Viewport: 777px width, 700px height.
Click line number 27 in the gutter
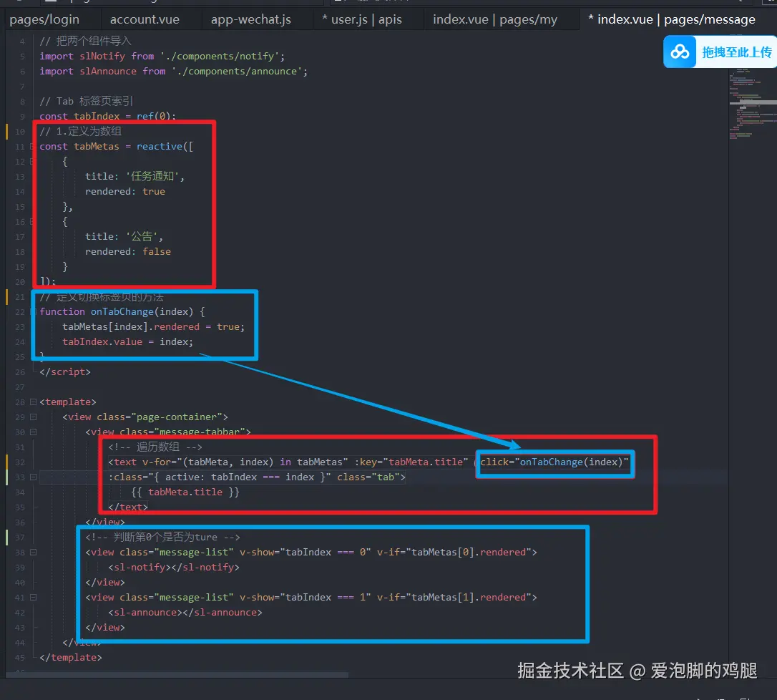pos(20,387)
